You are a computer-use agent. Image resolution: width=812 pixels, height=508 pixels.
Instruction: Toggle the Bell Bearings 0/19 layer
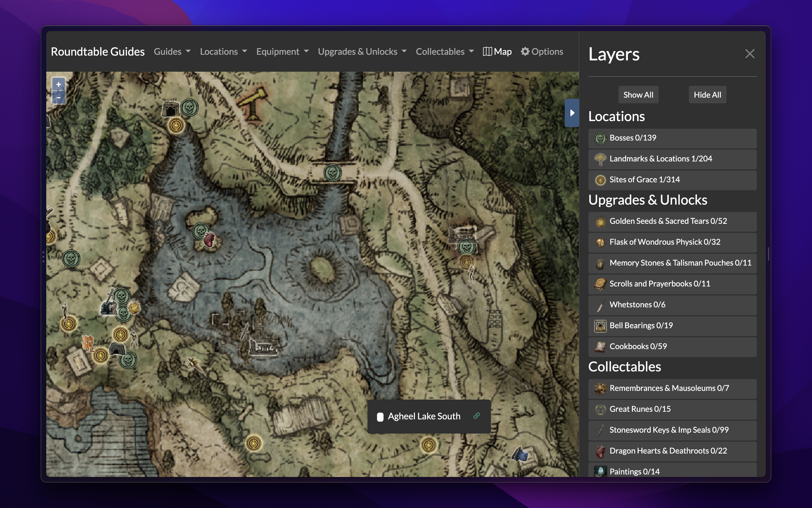click(x=672, y=326)
